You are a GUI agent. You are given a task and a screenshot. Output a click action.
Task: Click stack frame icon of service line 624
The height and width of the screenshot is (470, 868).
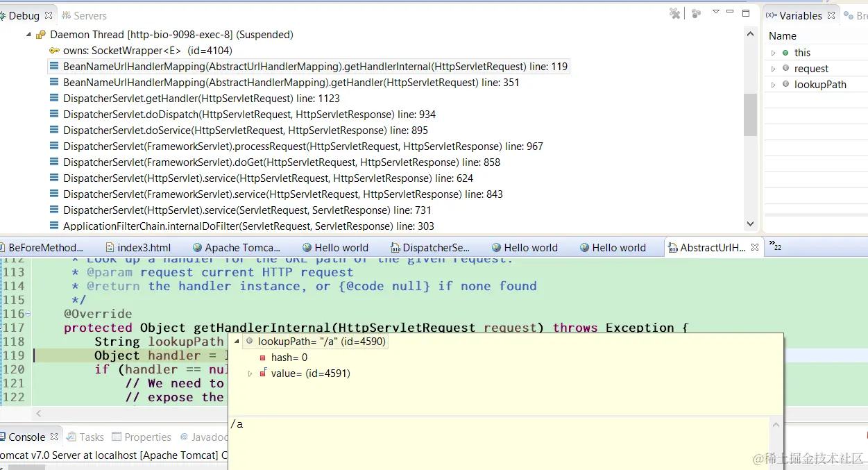tap(54, 178)
